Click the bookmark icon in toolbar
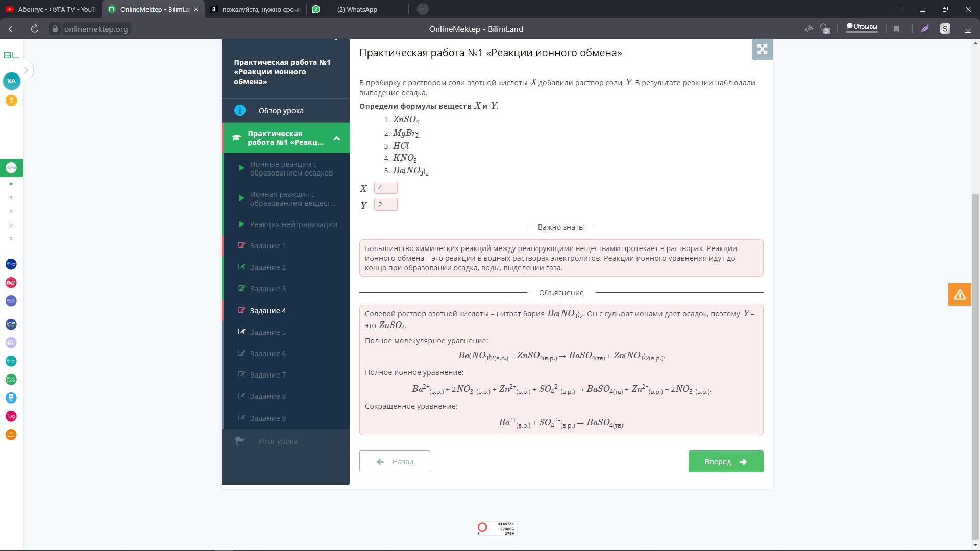Screen dimensions: 980x551 click(x=896, y=29)
